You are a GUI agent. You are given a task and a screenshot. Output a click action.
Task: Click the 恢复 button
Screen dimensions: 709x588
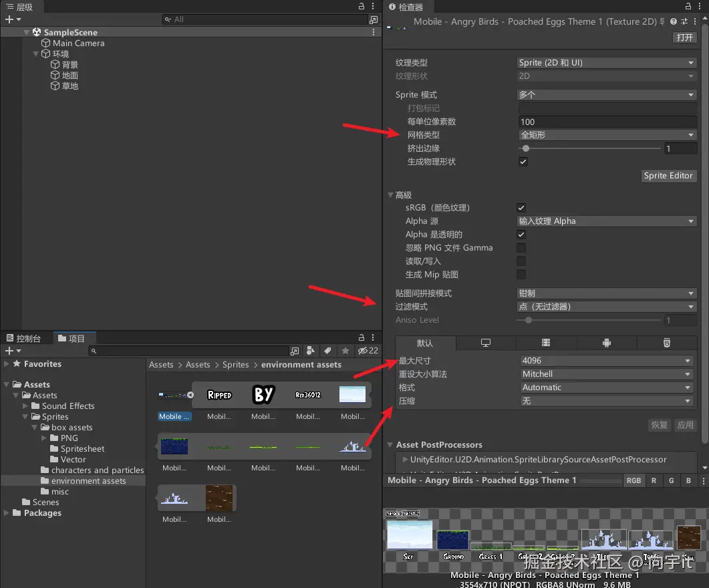coord(660,425)
